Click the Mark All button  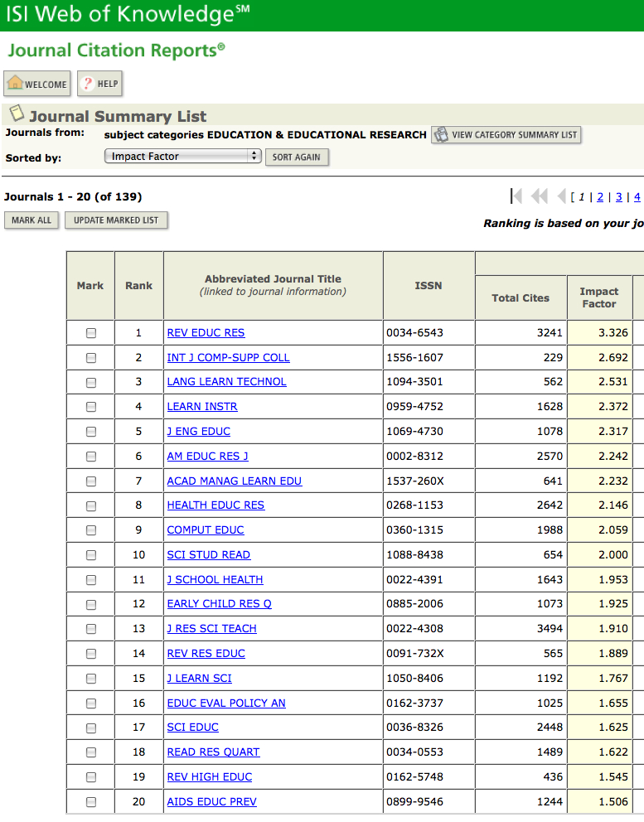(x=31, y=220)
